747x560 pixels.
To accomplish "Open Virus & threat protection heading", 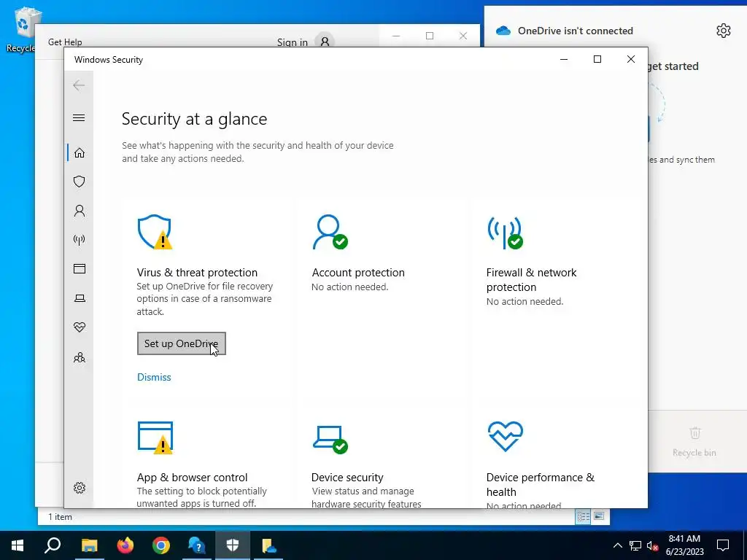I will [197, 273].
